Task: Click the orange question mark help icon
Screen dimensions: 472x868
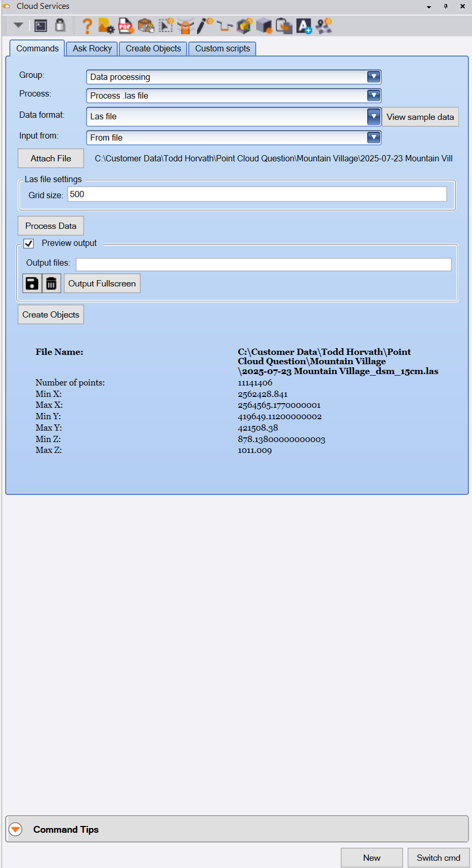Action: (x=87, y=26)
